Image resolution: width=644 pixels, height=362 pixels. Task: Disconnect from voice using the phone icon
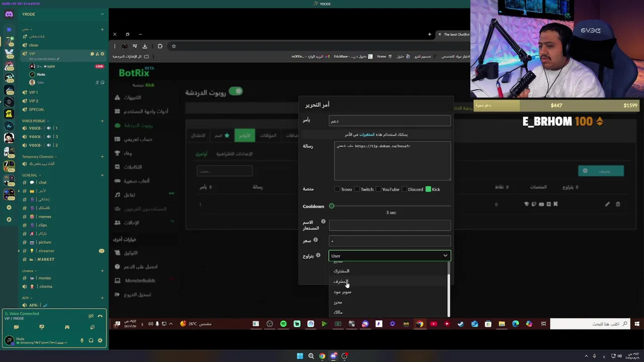click(x=100, y=316)
